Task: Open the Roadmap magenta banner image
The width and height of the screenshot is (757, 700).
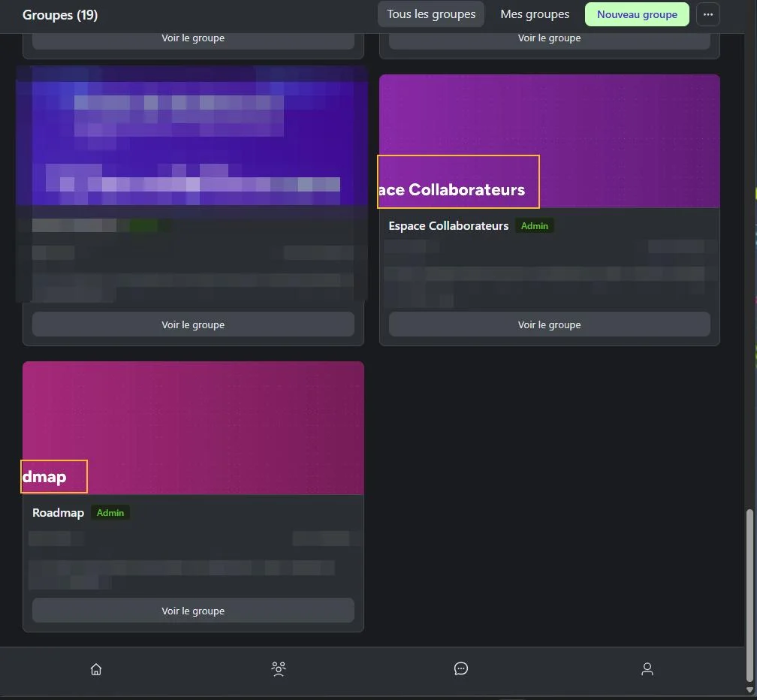Action: tap(193, 427)
